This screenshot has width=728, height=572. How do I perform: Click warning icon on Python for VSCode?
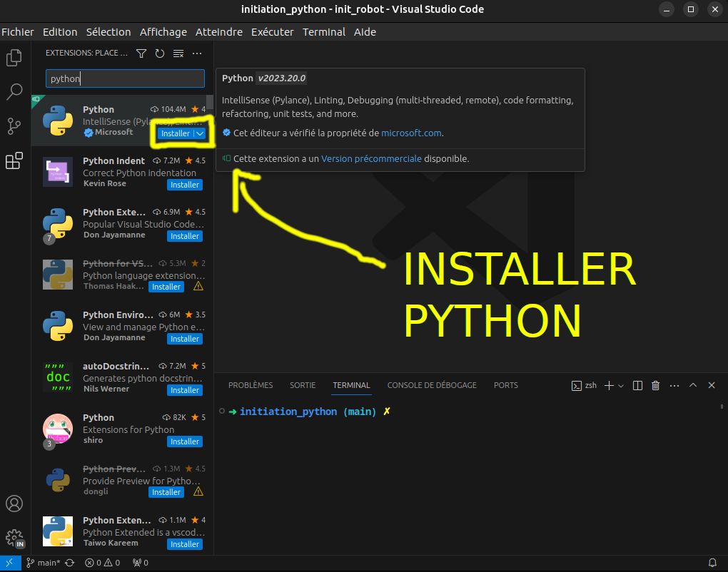[198, 286]
